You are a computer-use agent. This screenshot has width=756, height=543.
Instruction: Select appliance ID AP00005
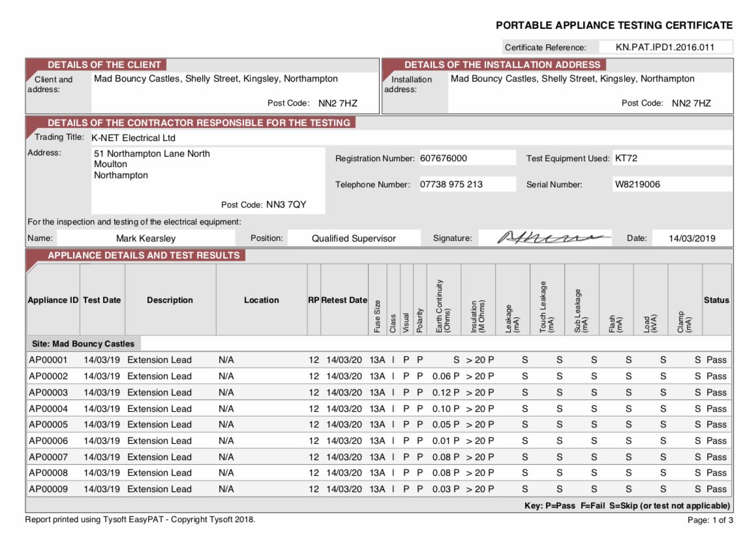48,425
